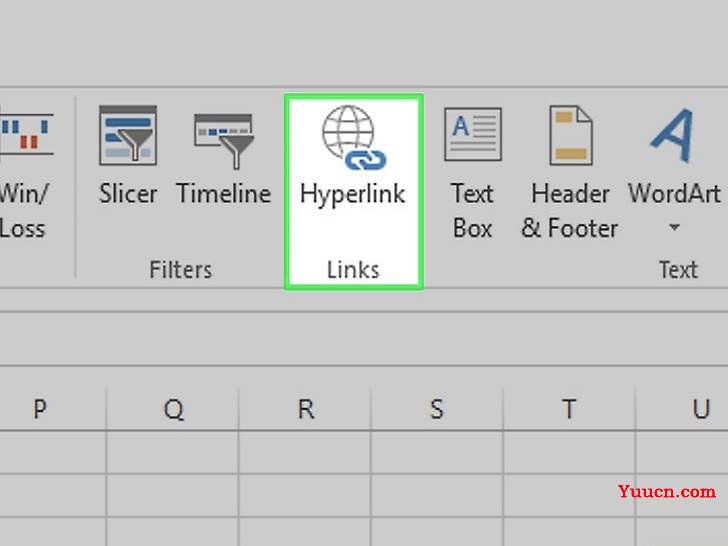The image size is (728, 546).
Task: Click the Filters group label
Action: click(181, 270)
